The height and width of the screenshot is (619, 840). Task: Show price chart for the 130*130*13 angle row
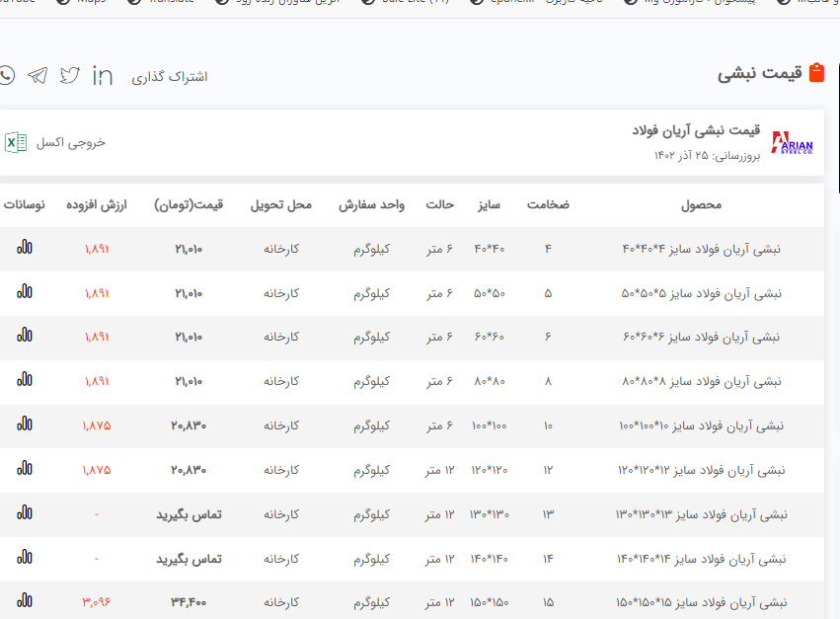tap(25, 513)
